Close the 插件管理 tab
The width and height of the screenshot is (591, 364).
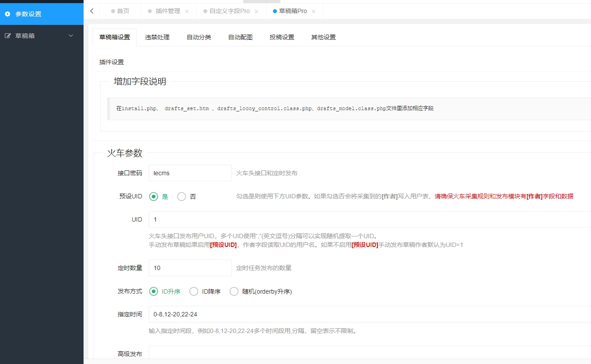pyautogui.click(x=187, y=11)
